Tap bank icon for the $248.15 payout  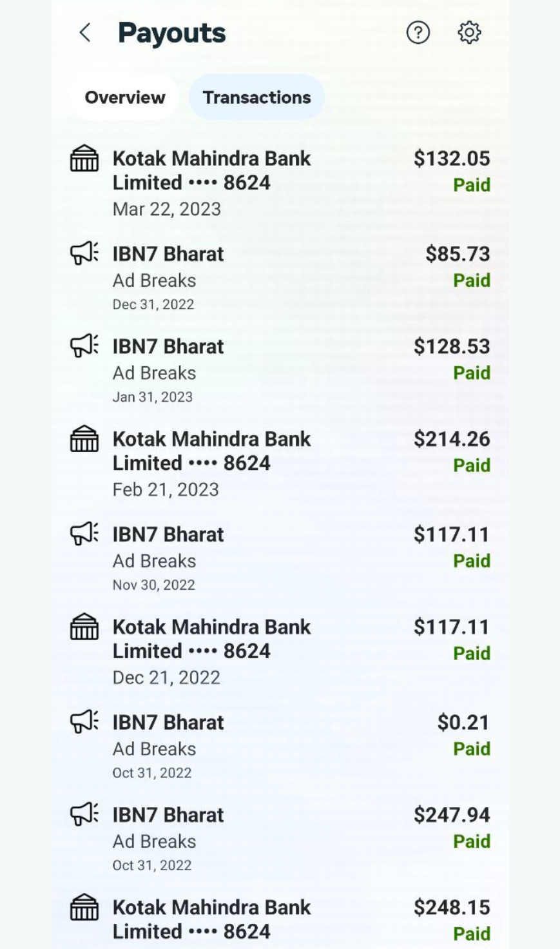pyautogui.click(x=84, y=907)
